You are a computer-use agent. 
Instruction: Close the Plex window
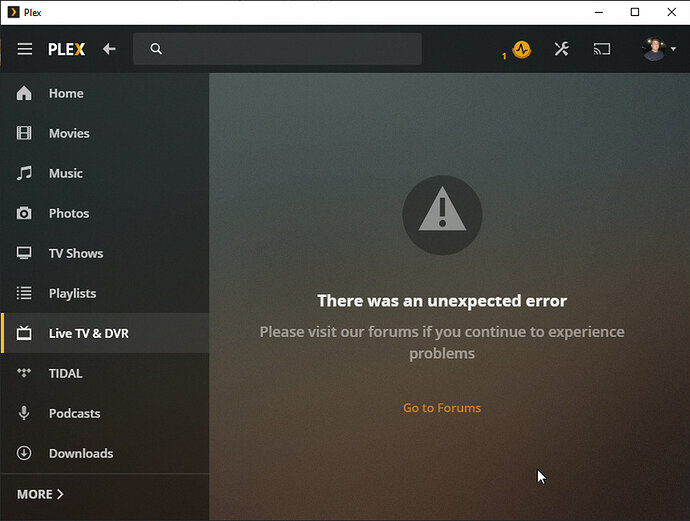tap(672, 12)
